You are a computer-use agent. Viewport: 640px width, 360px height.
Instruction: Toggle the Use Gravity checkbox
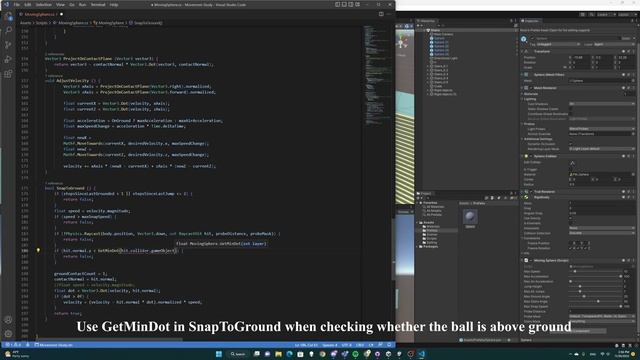[x=571, y=218]
